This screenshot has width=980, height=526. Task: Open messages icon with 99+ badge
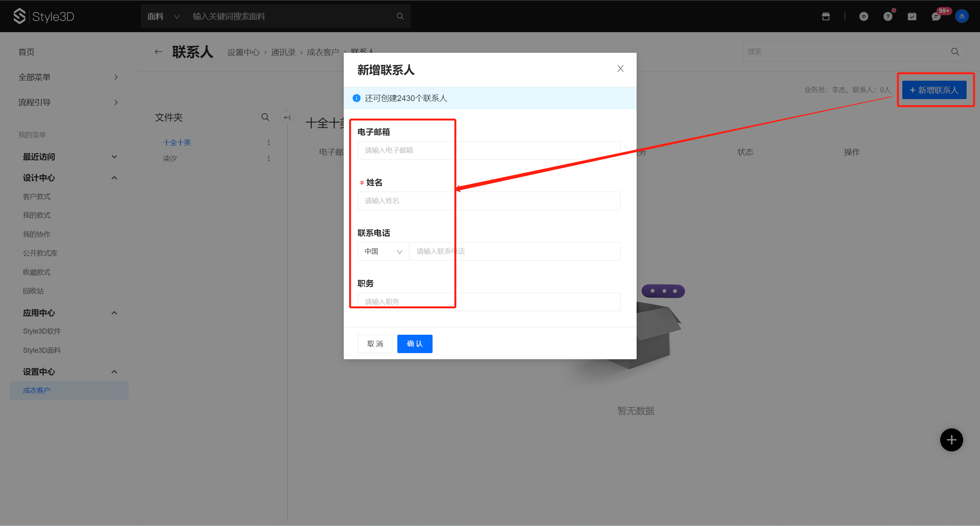[x=936, y=16]
